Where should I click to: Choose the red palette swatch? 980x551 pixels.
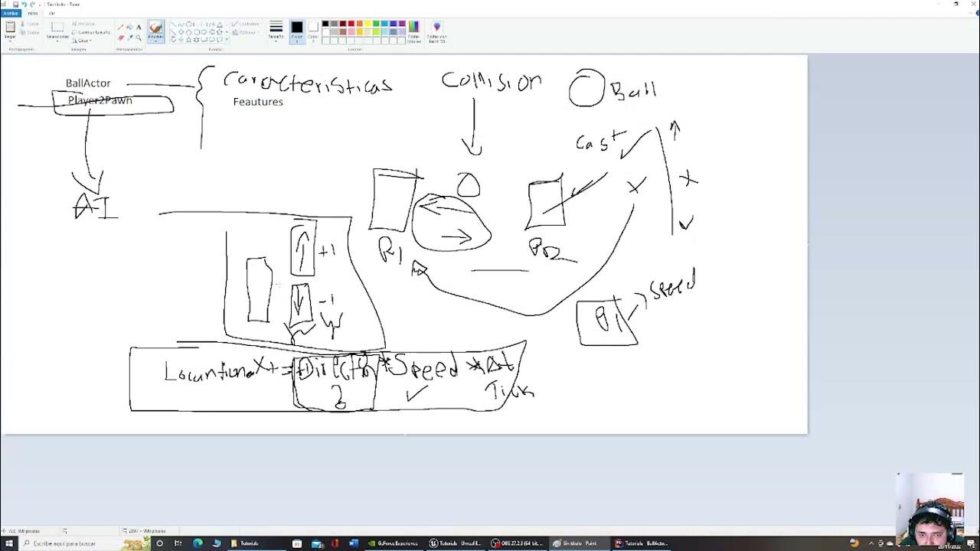(351, 24)
